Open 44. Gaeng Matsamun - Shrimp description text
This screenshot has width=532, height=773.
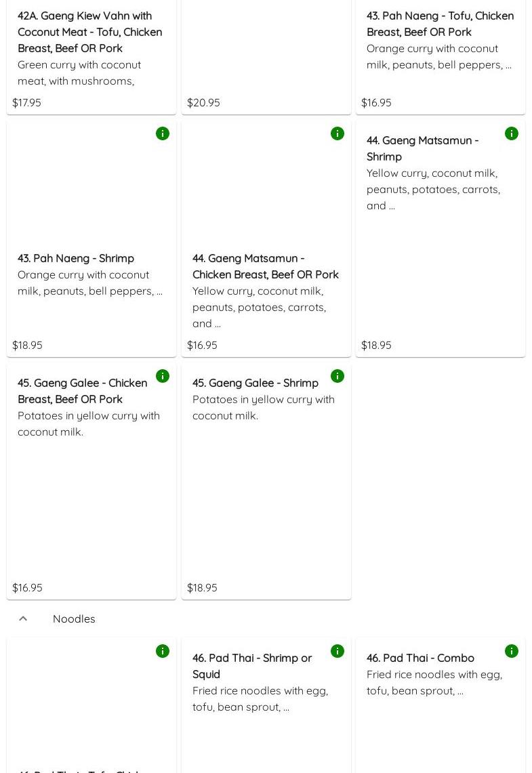(433, 189)
